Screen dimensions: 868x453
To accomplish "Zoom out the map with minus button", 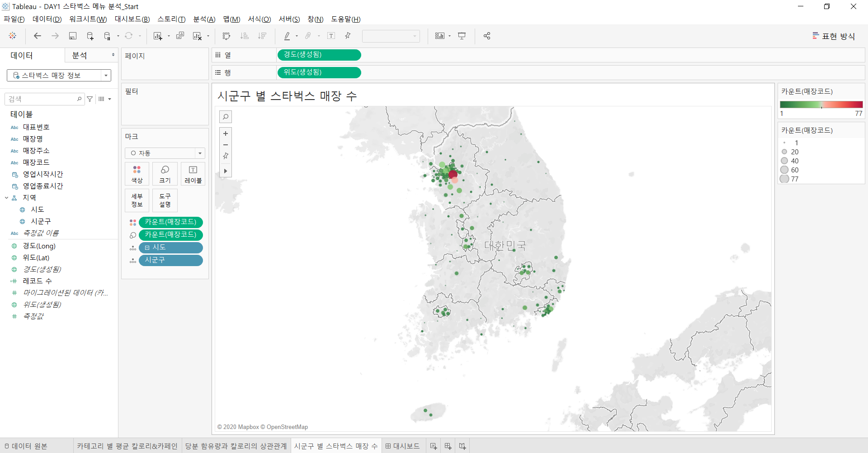I will coord(226,145).
